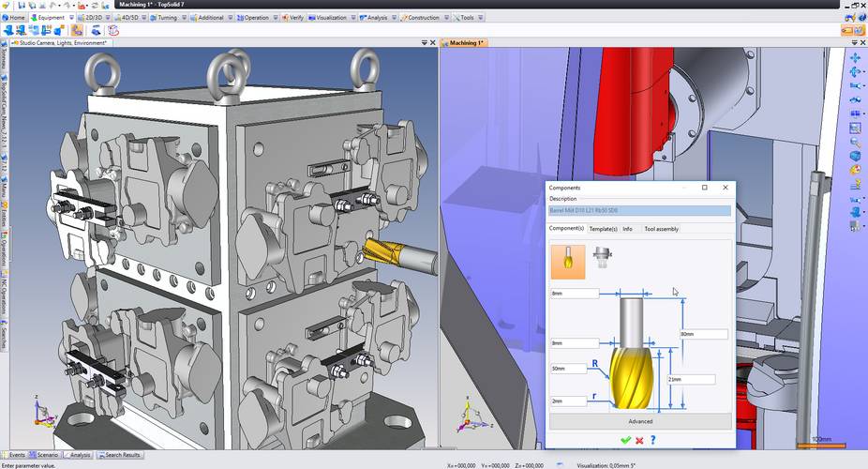Select the tool holder component icon

point(603,259)
